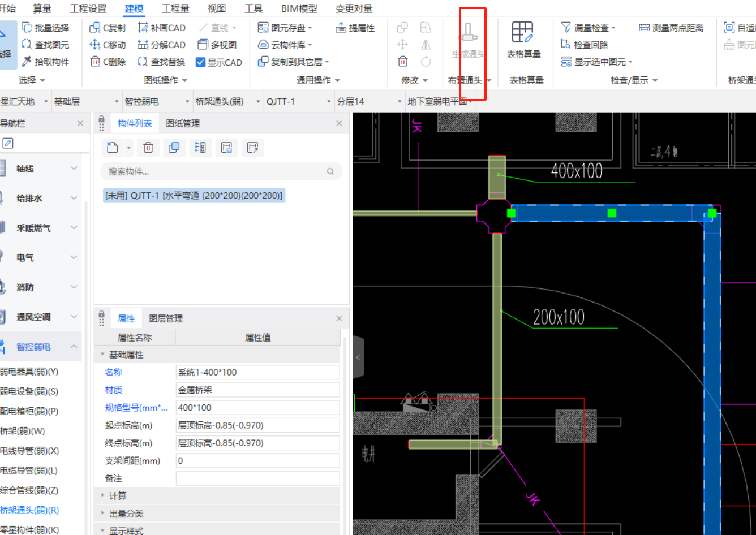
Task: Collapse the 基础属性 property section
Action: tap(103, 355)
